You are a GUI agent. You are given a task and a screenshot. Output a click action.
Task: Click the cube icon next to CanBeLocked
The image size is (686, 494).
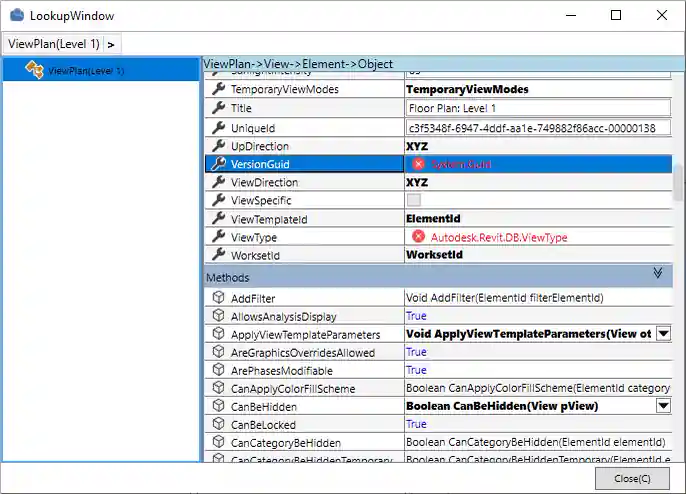[219, 424]
